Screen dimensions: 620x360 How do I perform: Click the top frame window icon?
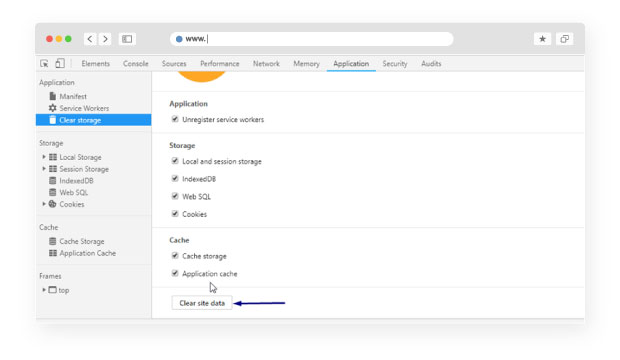pyautogui.click(x=53, y=290)
